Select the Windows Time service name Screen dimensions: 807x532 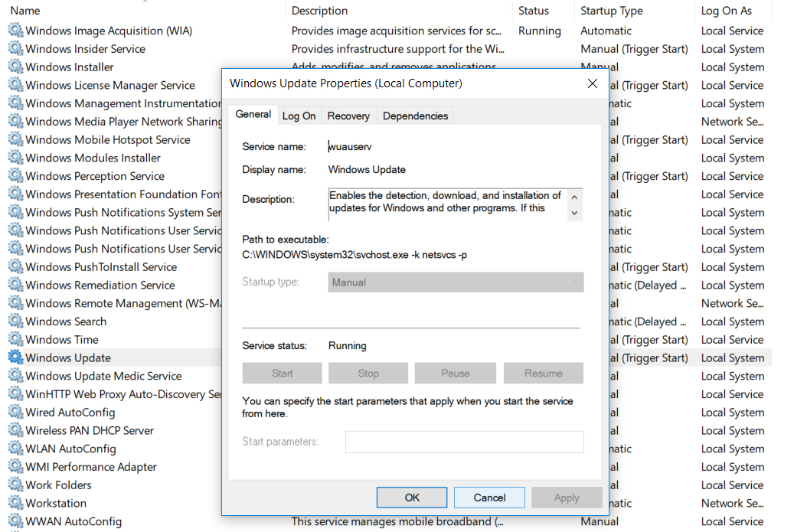[x=62, y=340]
